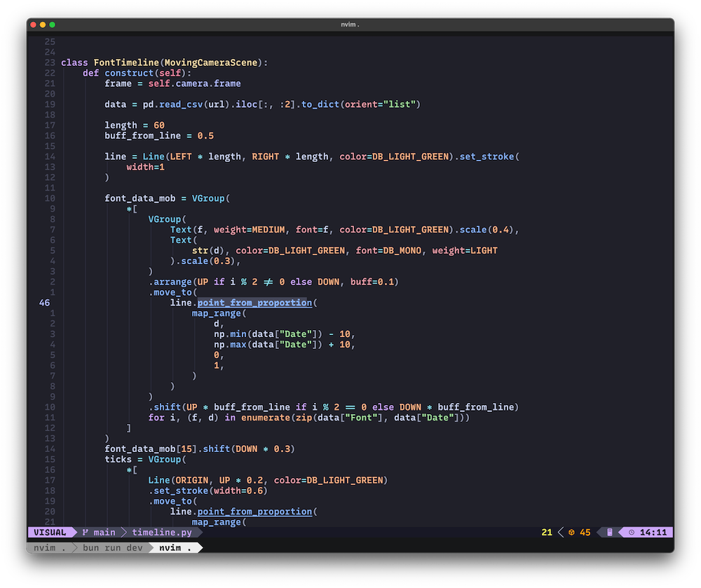The image size is (701, 588).
Task: Click the yellow 21 count in the statusline
Action: [x=547, y=532]
